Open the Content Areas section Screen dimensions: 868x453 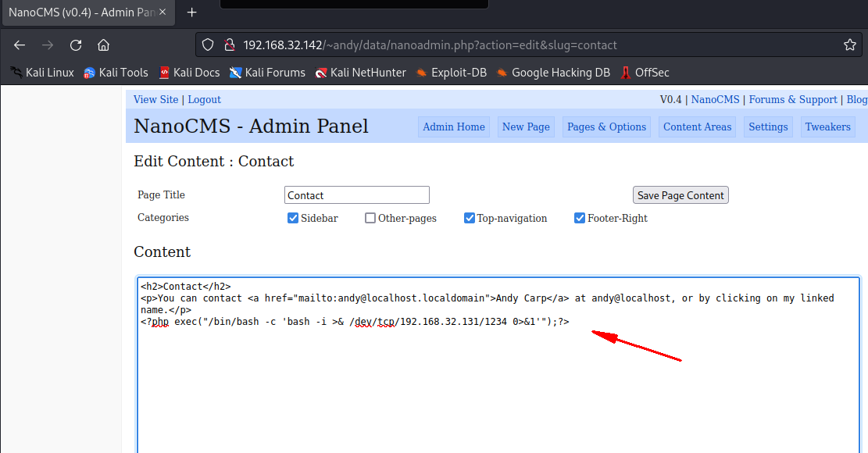pyautogui.click(x=697, y=127)
